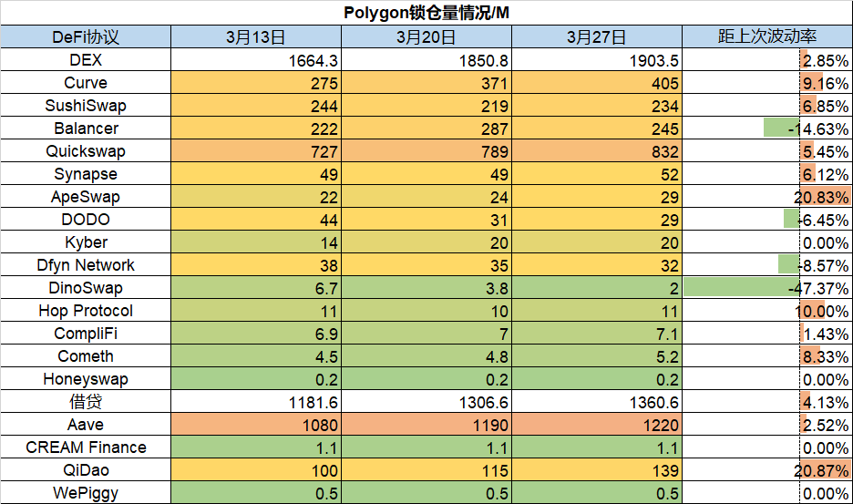Click the 3月27日 column header

point(596,37)
